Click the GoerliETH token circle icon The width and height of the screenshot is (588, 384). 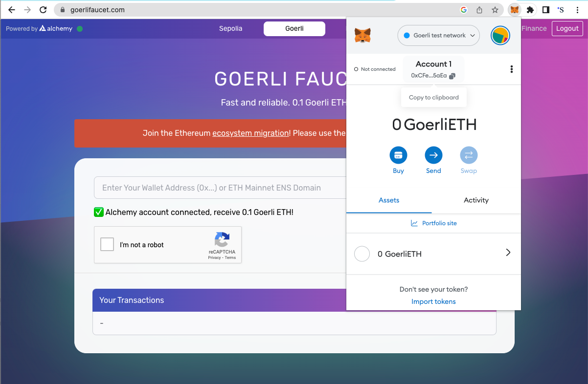tap(362, 254)
